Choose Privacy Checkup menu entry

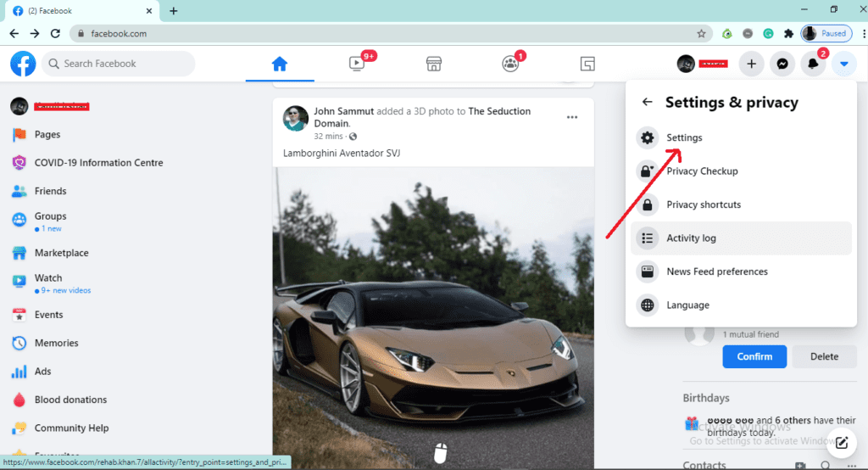pyautogui.click(x=702, y=171)
